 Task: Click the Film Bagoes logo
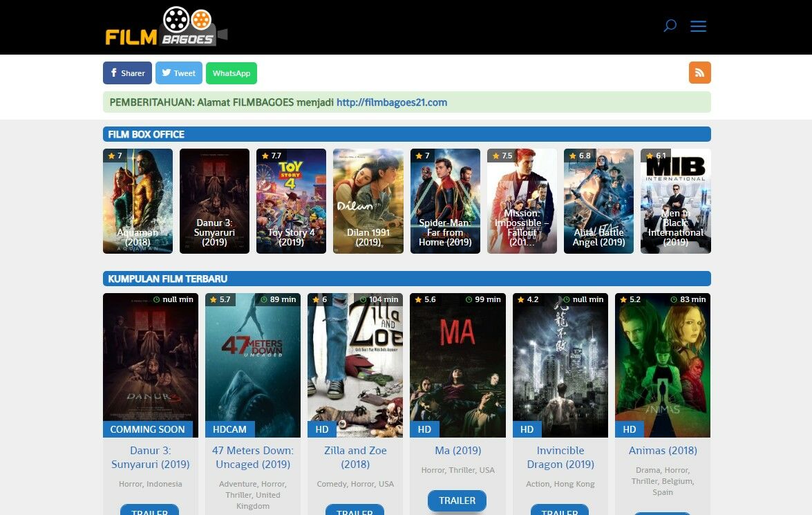[x=167, y=26]
